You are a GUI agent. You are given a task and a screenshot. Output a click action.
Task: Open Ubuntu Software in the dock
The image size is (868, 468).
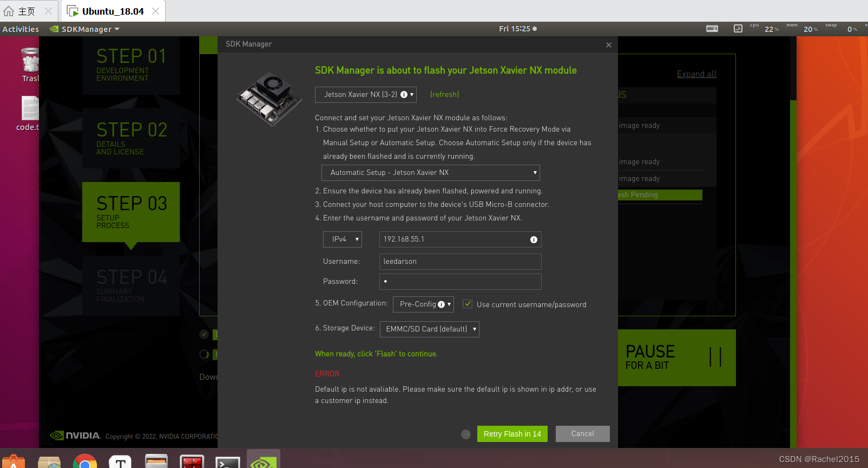(x=14, y=461)
